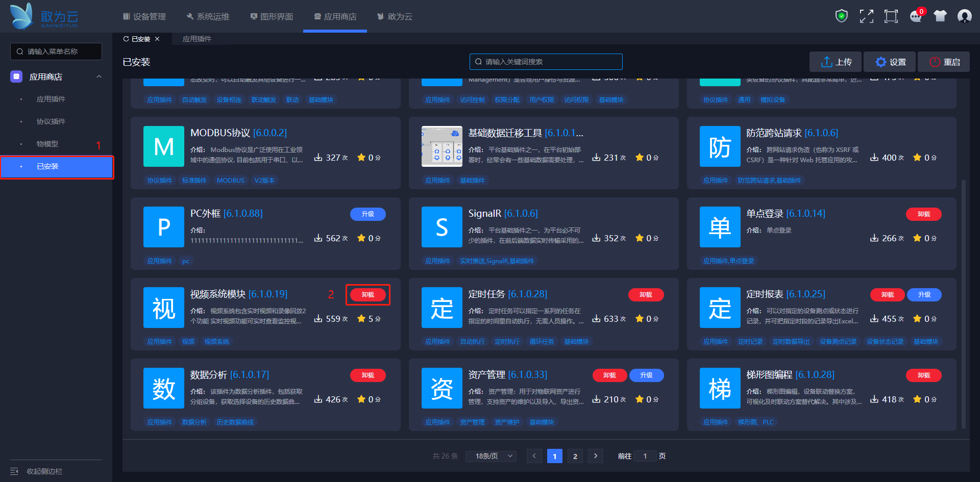Open the 应用商店 top menu
980x482 pixels.
tap(335, 16)
